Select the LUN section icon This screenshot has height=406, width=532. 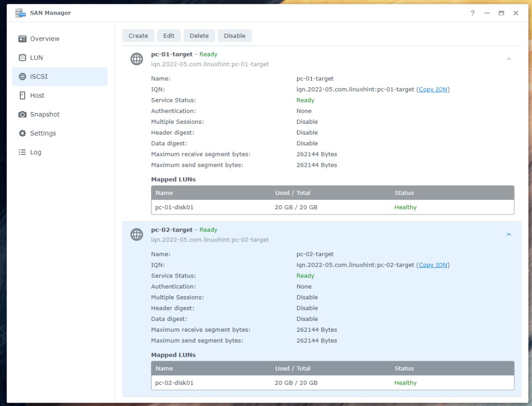[22, 57]
